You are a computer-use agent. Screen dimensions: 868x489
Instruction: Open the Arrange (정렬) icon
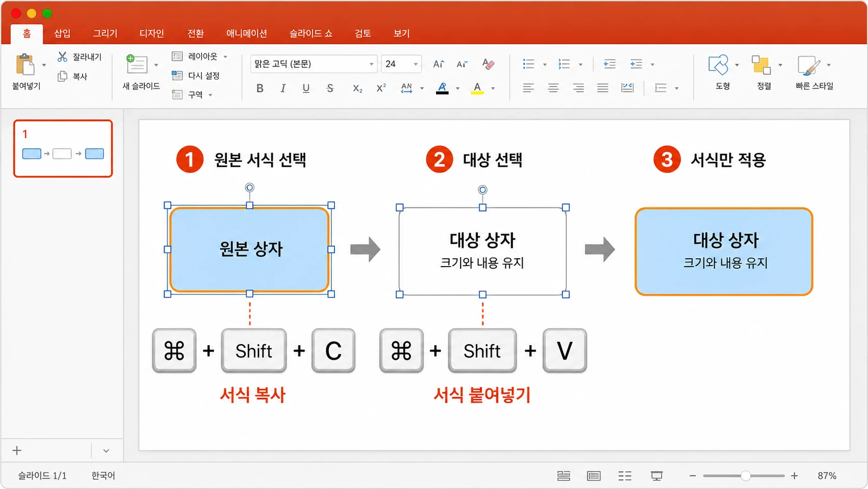click(x=761, y=65)
